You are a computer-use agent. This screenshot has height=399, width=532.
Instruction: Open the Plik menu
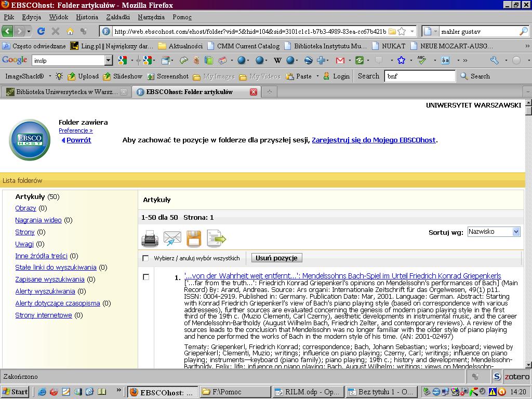click(9, 17)
